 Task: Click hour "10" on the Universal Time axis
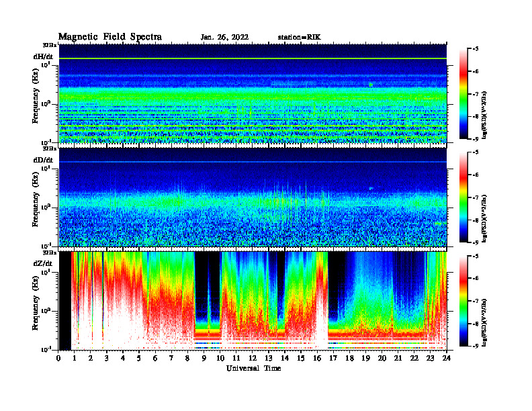220,359
